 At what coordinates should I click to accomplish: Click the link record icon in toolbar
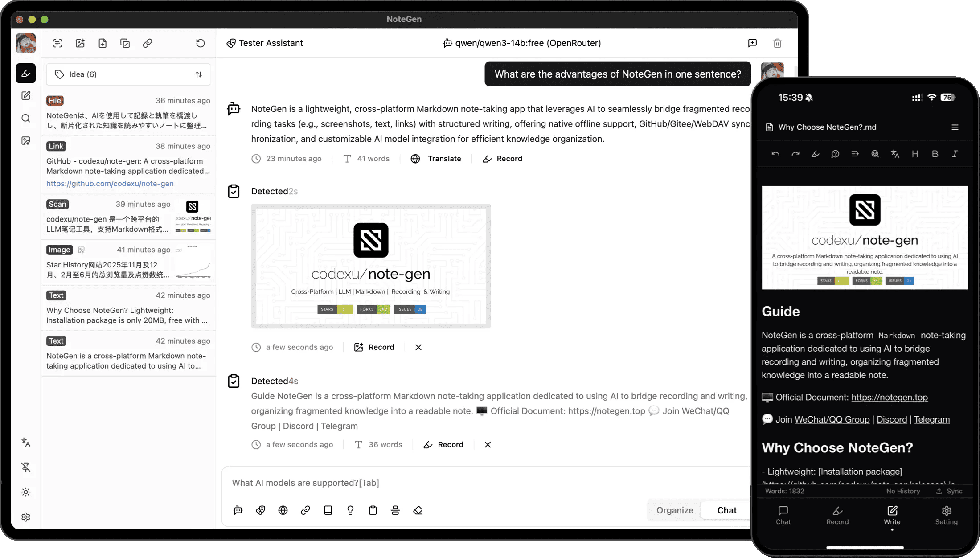coord(148,43)
